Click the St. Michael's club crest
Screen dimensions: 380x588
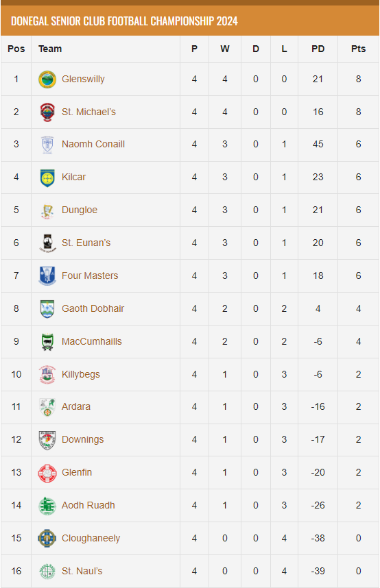tap(47, 112)
